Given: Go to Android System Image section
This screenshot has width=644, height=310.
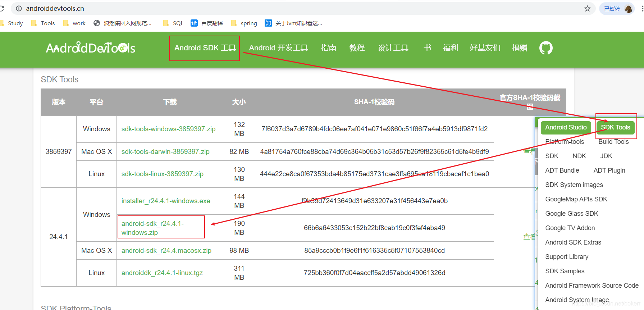Looking at the screenshot, I should [x=577, y=300].
